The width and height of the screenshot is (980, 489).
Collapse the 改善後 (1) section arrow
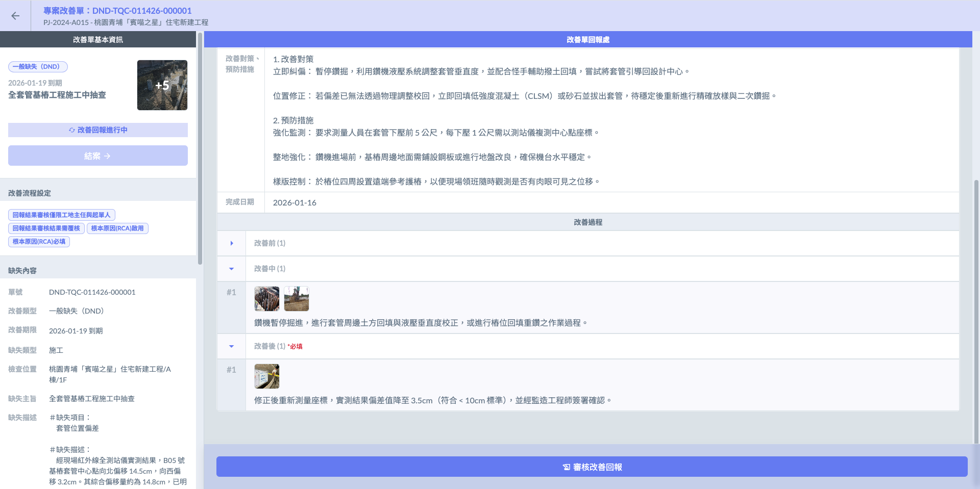click(x=232, y=346)
